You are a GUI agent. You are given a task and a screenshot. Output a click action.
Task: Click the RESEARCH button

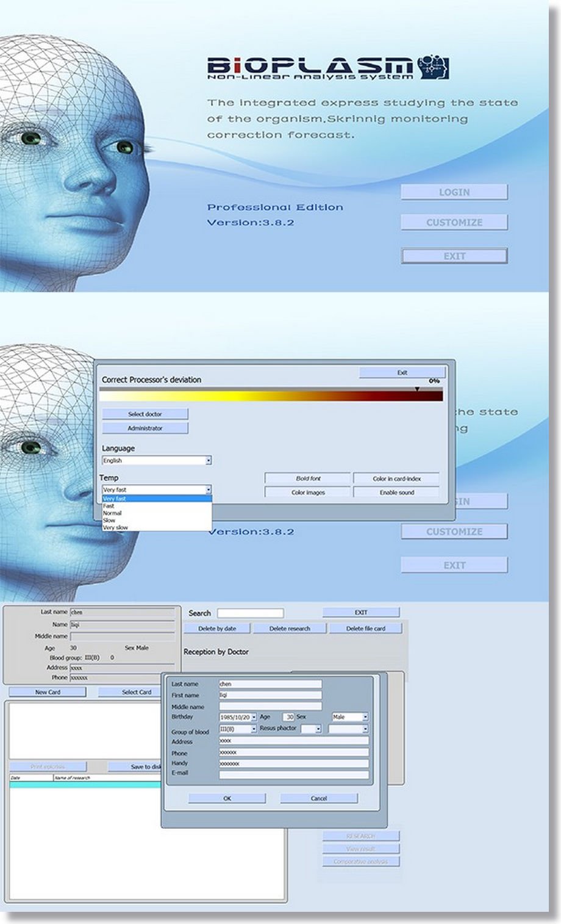361,836
